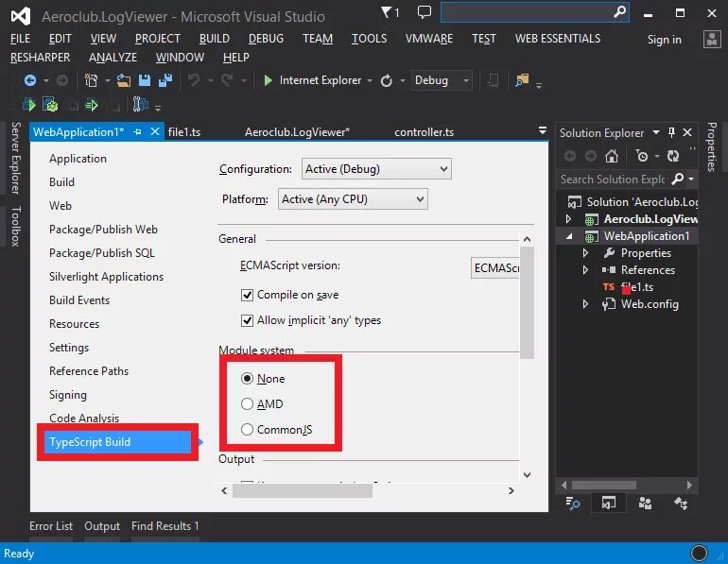
Task: Open the RESHARPER menu
Action: coord(40,58)
